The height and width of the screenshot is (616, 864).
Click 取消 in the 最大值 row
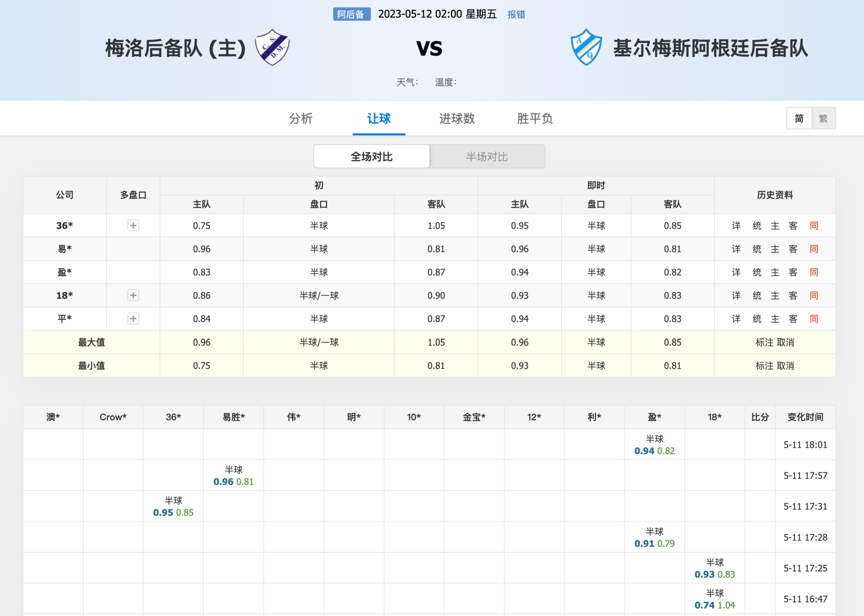(786, 342)
